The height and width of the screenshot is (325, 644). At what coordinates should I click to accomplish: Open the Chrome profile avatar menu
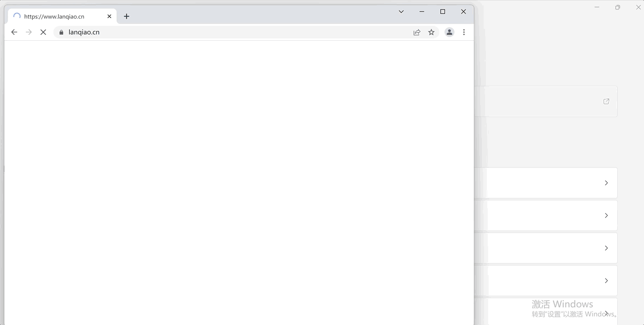(x=449, y=32)
